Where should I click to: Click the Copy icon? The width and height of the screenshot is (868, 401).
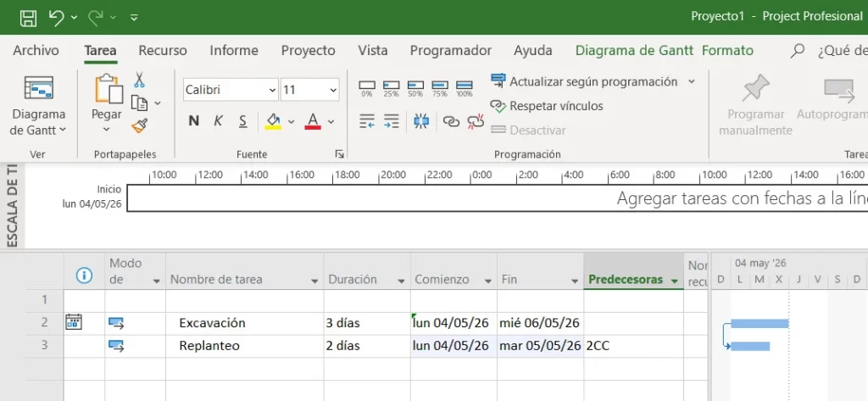point(139,103)
